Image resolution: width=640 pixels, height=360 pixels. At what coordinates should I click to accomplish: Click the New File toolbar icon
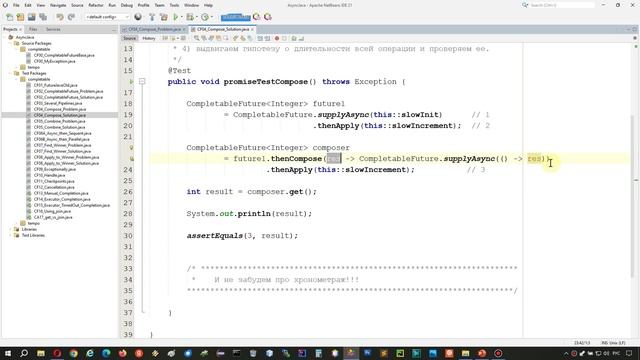click(9, 17)
